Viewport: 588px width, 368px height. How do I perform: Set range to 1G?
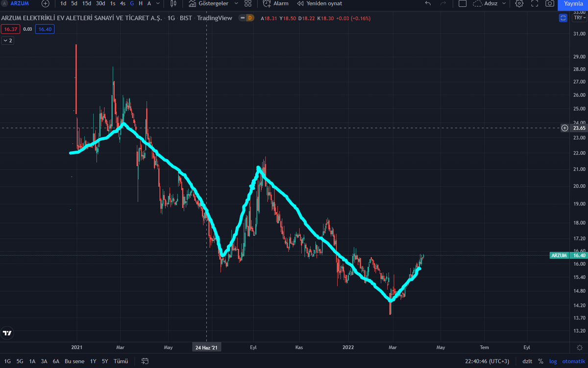[7, 361]
